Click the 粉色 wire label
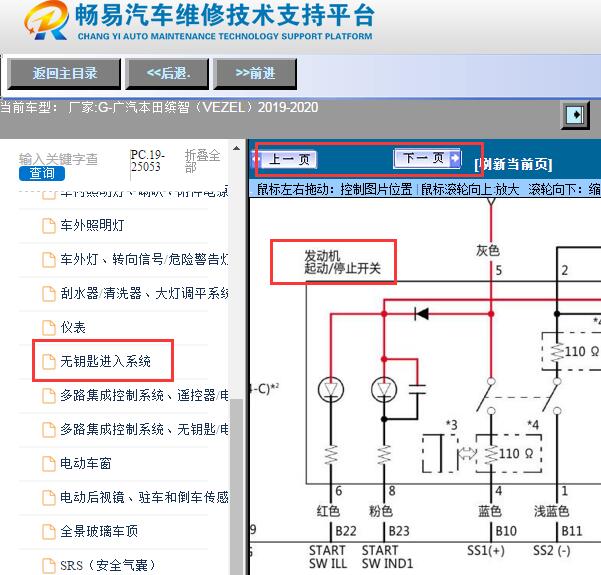601x575 pixels. [x=381, y=511]
